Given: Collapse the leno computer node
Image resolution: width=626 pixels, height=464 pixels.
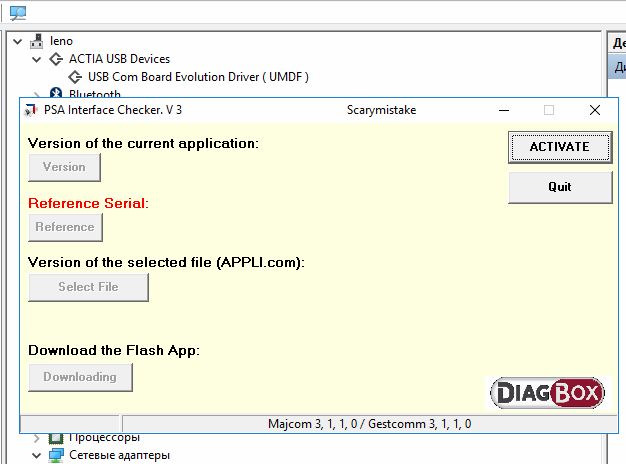Looking at the screenshot, I should tap(18, 41).
